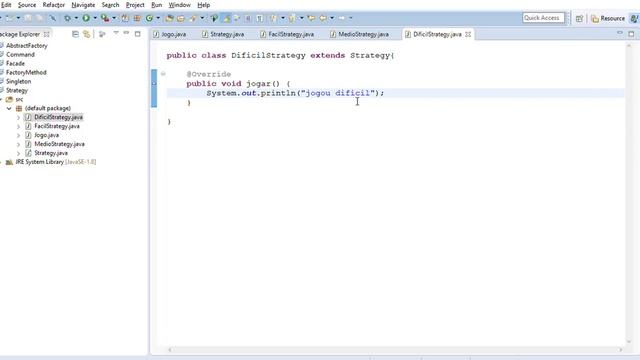Select the AbstractFactory project
Viewport: 640px width, 360px height.
point(27,46)
